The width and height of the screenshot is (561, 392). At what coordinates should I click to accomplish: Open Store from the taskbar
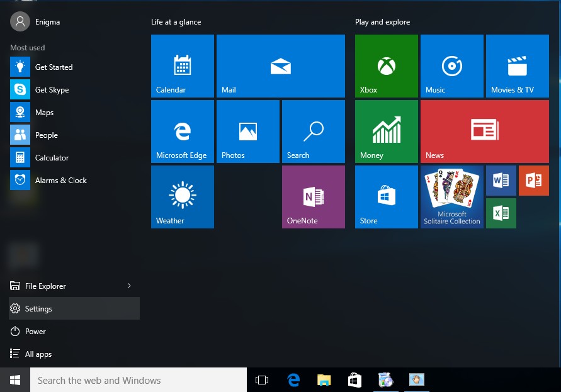pos(355,380)
